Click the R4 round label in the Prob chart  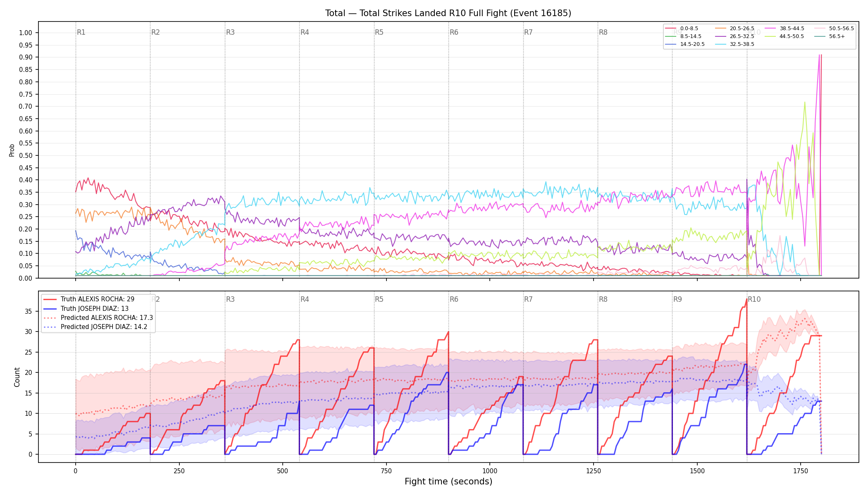305,32
